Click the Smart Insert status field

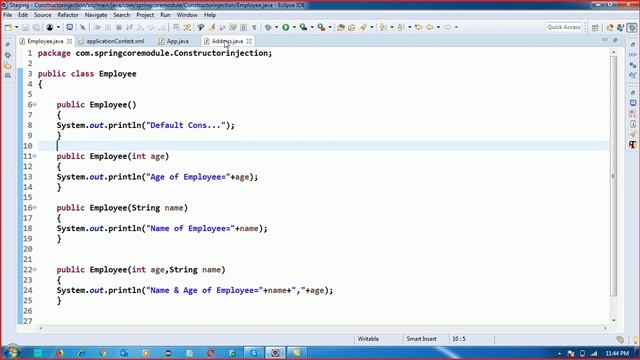(x=421, y=339)
